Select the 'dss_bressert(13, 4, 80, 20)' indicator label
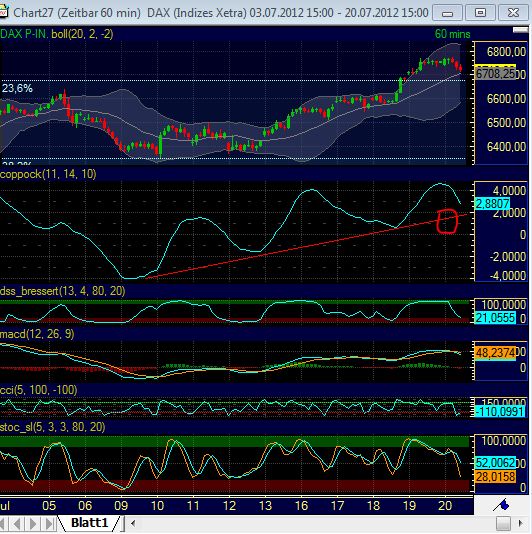Viewport: 532px width, 534px height. tap(63, 291)
